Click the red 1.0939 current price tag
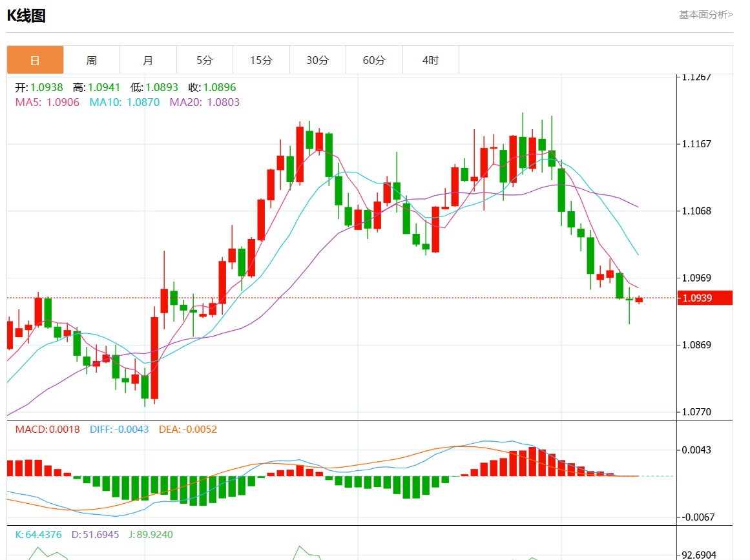This screenshot has width=750, height=560. (x=705, y=298)
